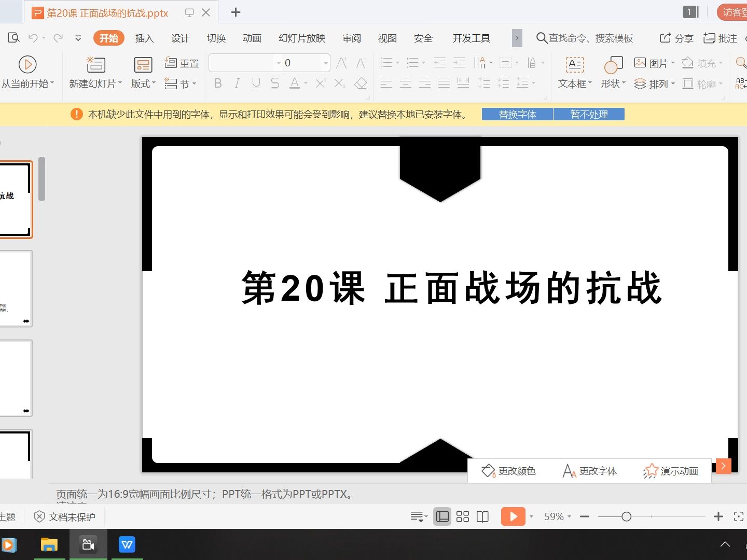Click the Share (分享) button
747x560 pixels.
click(x=676, y=38)
